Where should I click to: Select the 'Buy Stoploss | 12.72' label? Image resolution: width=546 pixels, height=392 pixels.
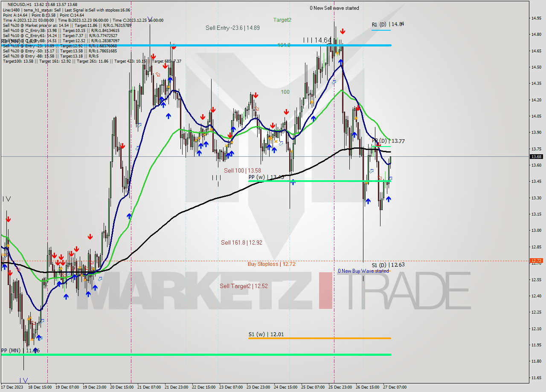pyautogui.click(x=271, y=264)
